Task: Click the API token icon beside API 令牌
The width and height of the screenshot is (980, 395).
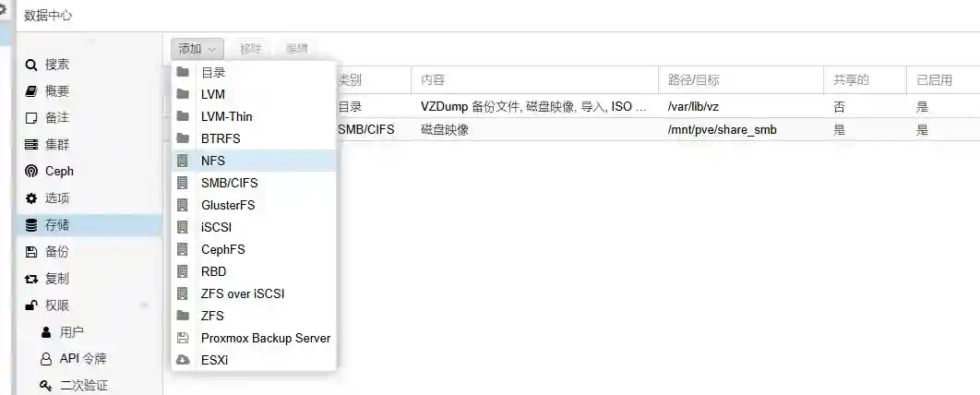Action: [x=45, y=359]
